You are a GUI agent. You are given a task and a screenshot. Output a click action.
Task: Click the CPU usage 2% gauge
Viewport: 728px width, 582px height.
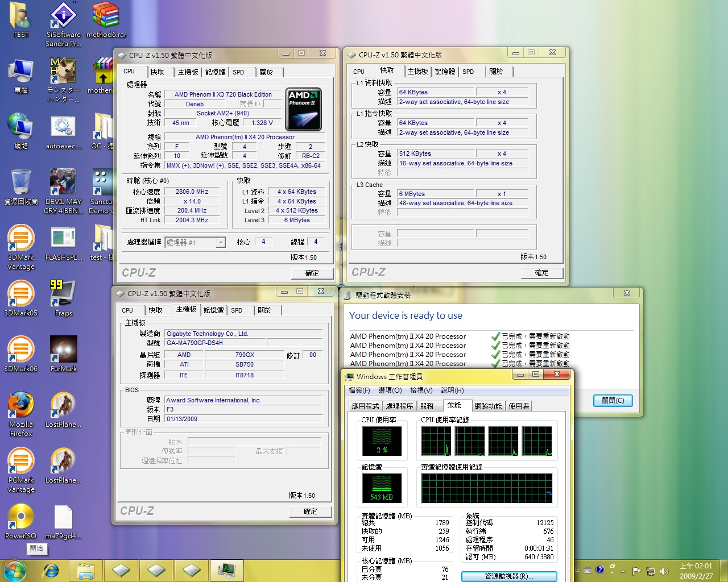tap(382, 441)
